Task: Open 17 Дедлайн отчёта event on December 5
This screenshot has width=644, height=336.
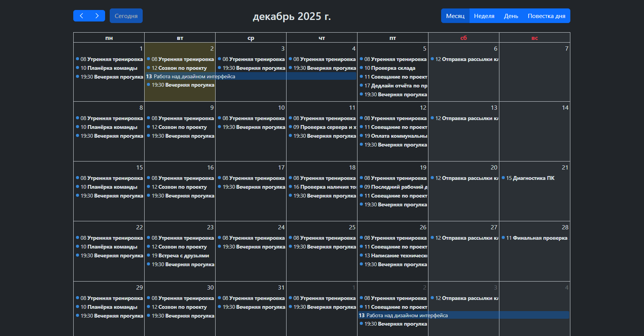Action: 393,86
